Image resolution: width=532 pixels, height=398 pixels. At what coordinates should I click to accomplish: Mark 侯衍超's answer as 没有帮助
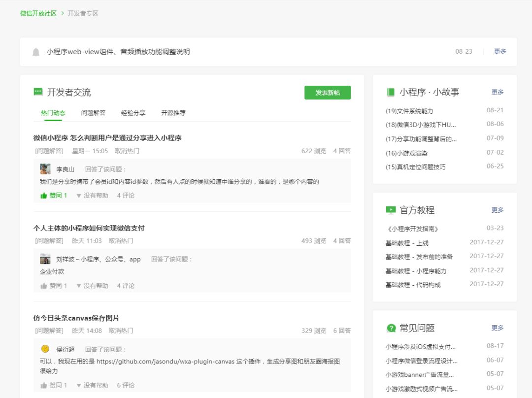[92, 385]
